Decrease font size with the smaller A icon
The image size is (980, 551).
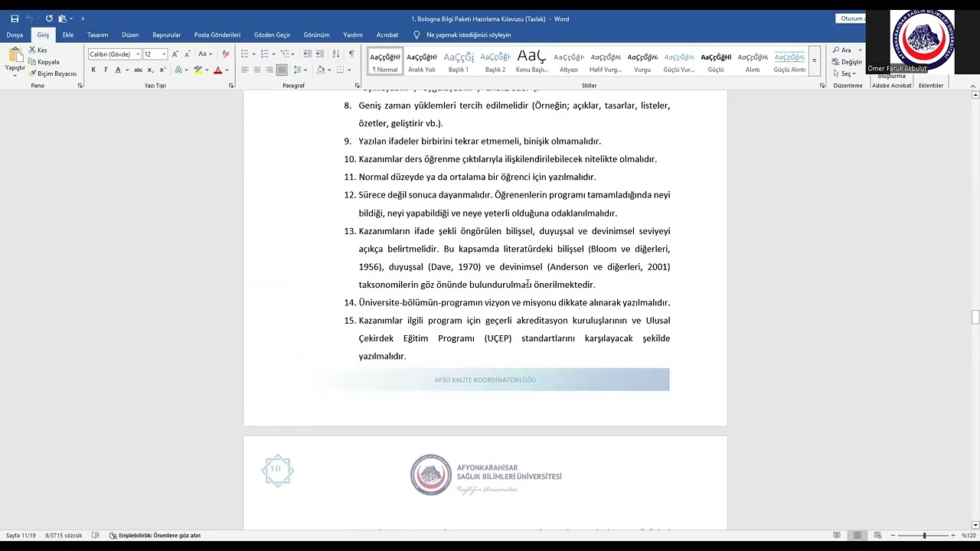(x=188, y=54)
